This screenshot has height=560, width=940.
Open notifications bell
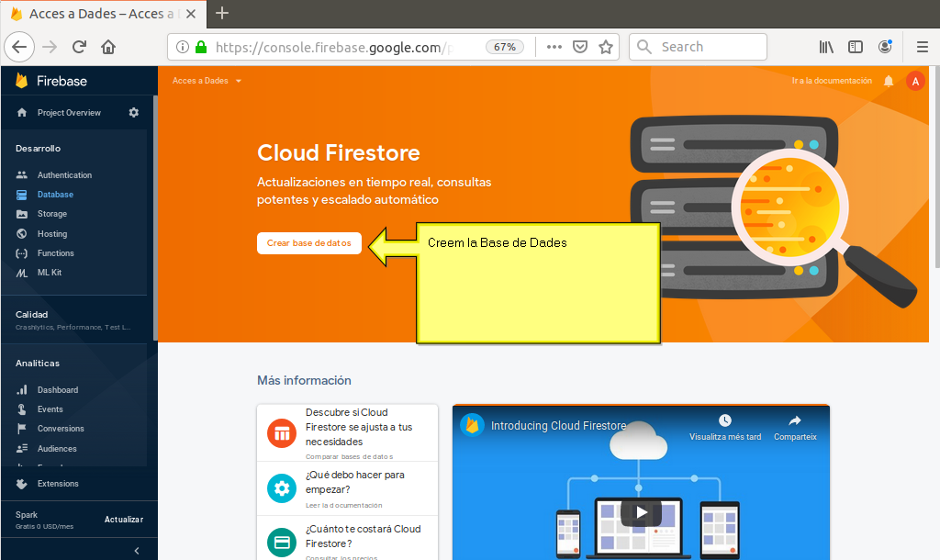[x=889, y=81]
